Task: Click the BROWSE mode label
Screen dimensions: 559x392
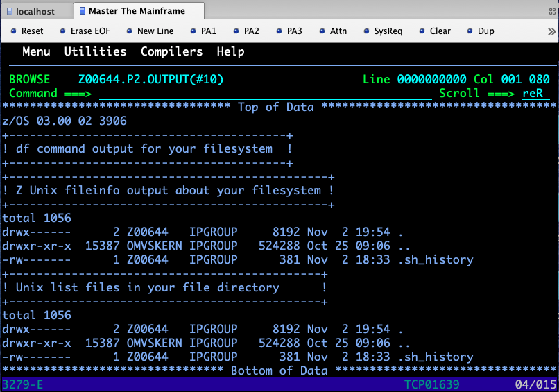Action: tap(30, 79)
